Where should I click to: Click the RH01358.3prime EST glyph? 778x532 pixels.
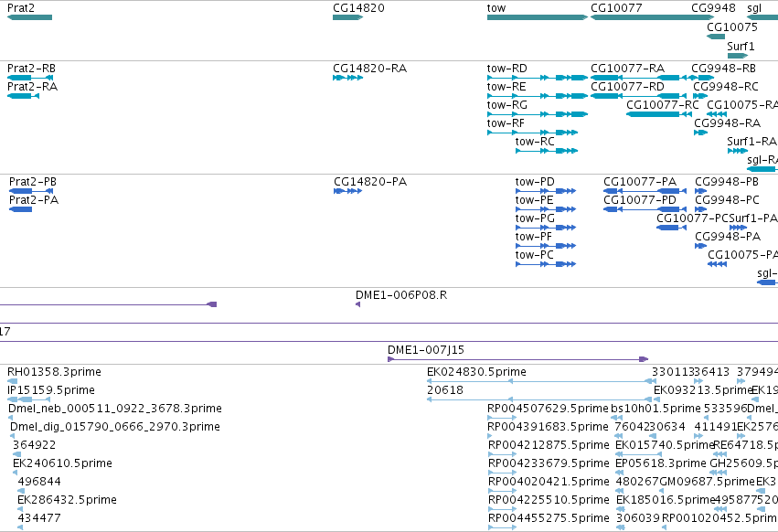click(13, 381)
